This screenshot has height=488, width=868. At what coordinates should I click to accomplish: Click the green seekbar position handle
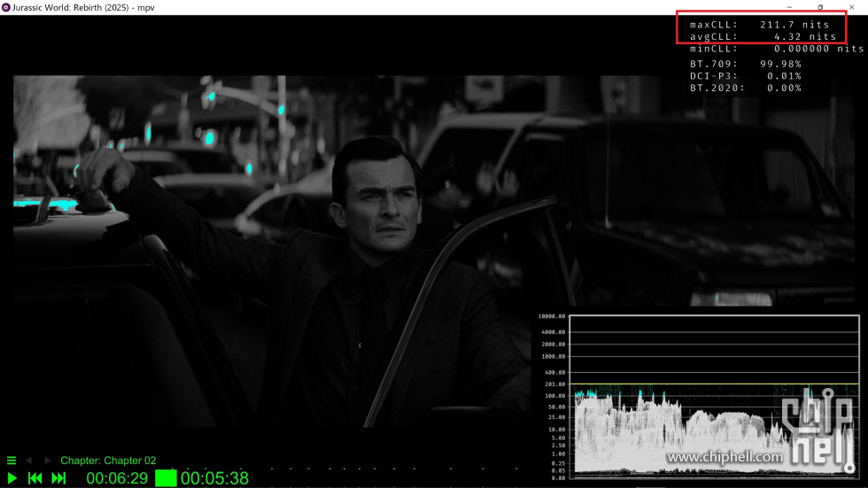point(166,478)
